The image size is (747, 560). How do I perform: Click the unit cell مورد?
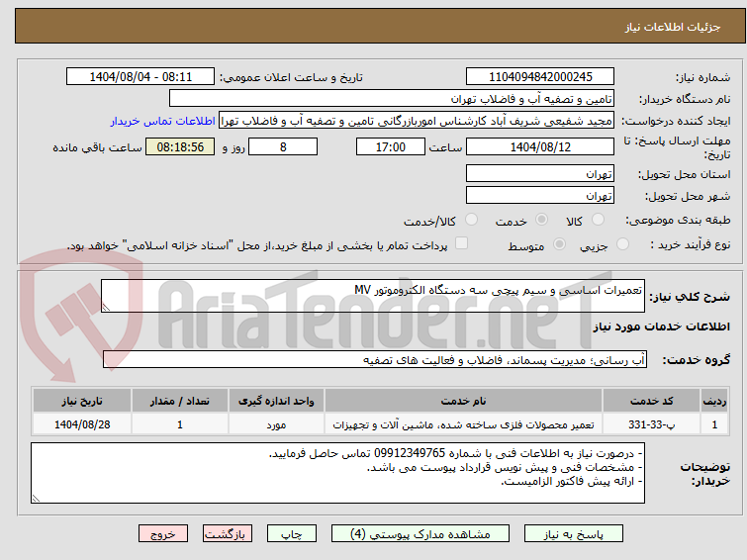276,424
